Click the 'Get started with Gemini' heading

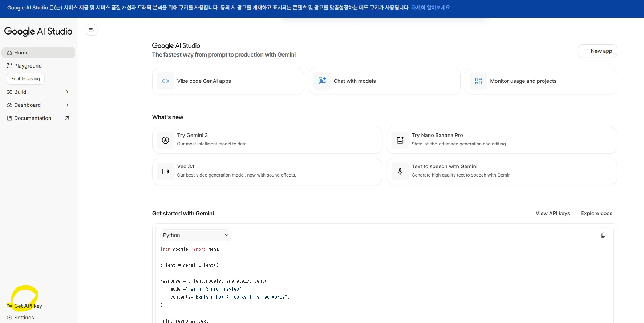click(x=183, y=213)
